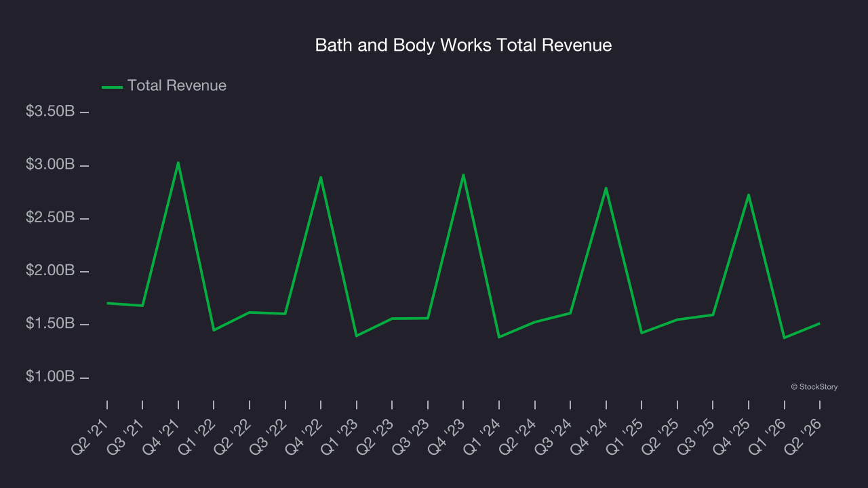Click the Q1 '24 low point on the line
This screenshot has width=868, height=488.
(x=498, y=337)
